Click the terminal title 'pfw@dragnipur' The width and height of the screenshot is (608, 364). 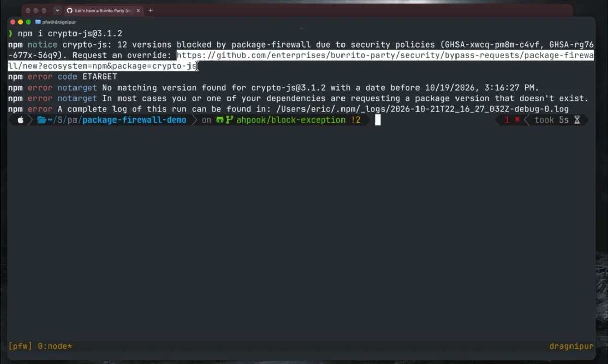pyautogui.click(x=59, y=22)
